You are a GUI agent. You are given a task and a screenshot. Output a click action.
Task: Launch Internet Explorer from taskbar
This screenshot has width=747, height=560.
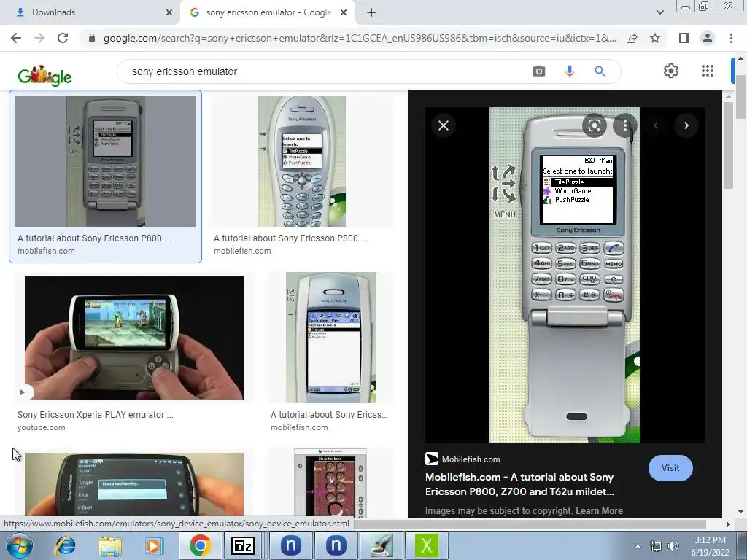[x=65, y=545]
